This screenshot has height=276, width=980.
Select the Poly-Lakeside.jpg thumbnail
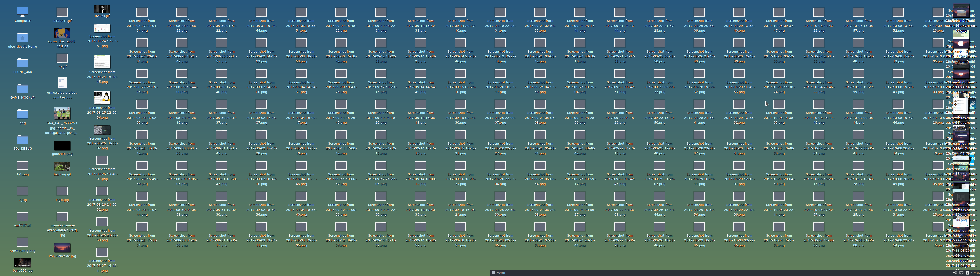pyautogui.click(x=62, y=248)
